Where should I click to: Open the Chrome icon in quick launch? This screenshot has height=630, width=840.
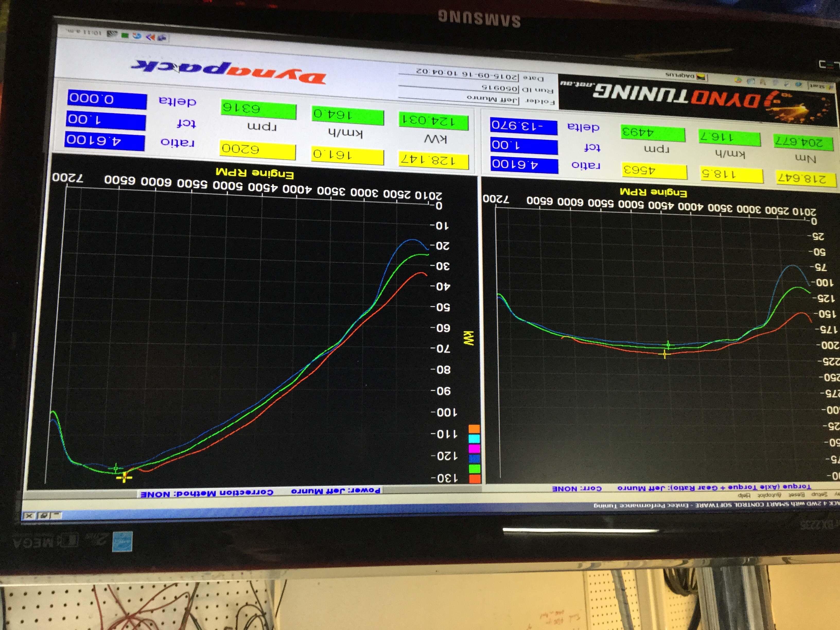tap(738, 81)
